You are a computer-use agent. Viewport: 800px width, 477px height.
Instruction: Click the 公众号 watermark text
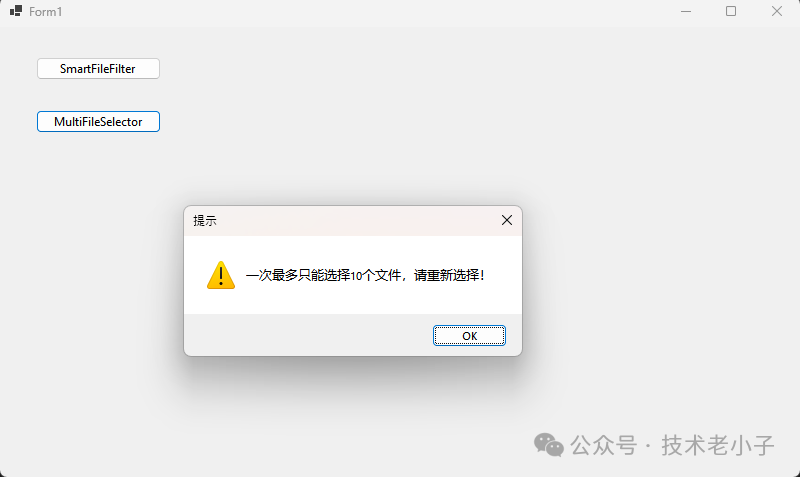[x=604, y=445]
